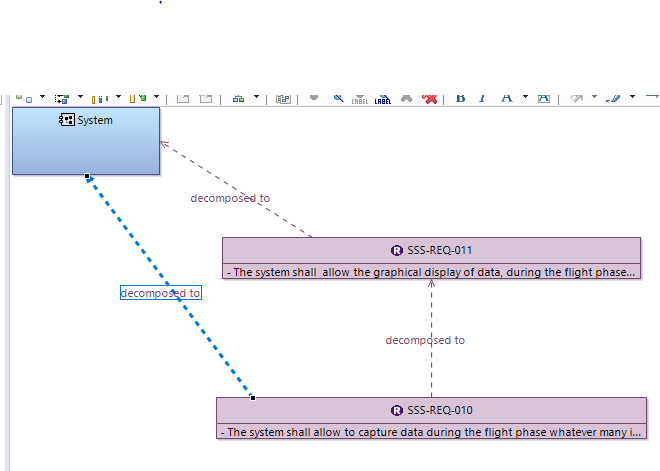Click the second greyed-out page icon
The width and height of the screenshot is (660, 471).
coord(206,99)
